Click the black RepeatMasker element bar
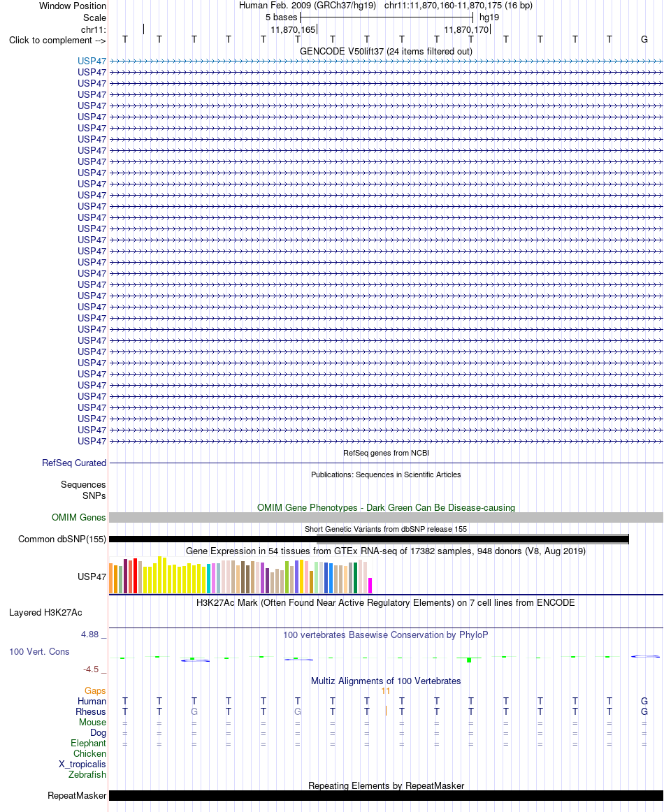 click(x=386, y=795)
